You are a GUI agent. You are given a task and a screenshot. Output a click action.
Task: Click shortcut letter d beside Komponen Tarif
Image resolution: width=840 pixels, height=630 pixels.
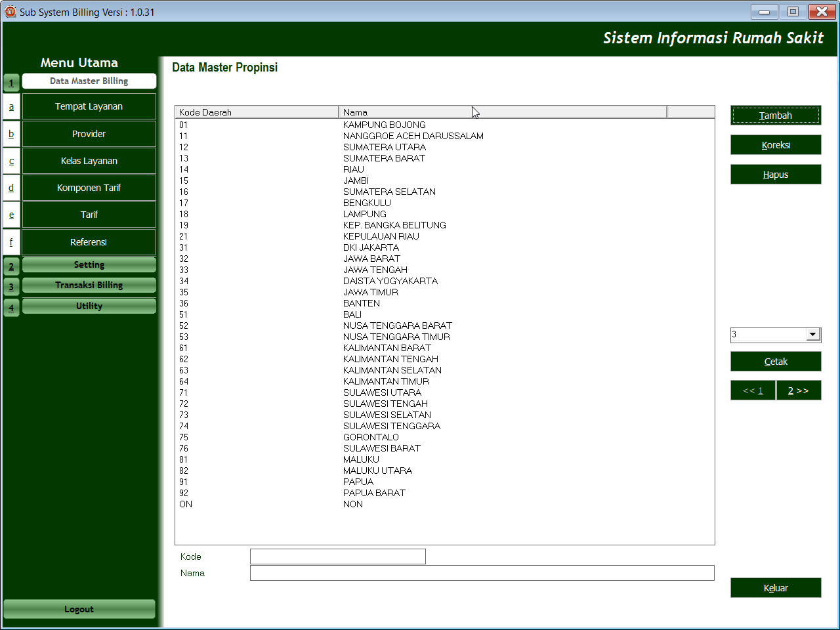pos(11,188)
